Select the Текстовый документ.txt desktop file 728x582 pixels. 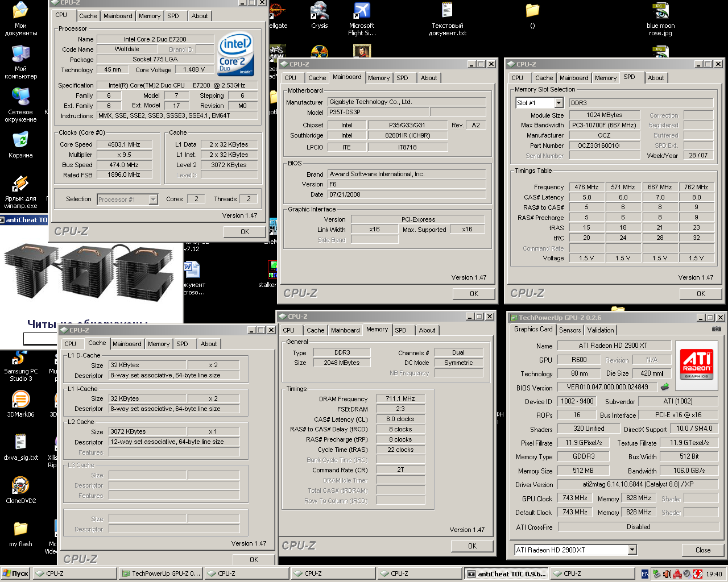[447, 19]
